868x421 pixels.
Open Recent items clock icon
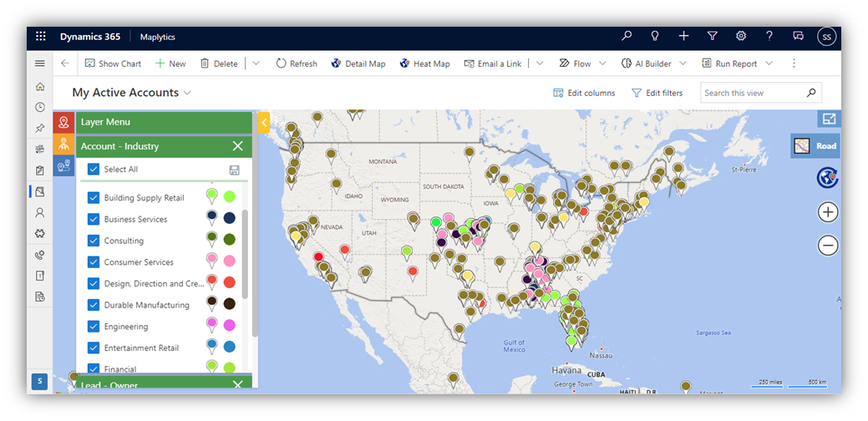click(x=40, y=107)
